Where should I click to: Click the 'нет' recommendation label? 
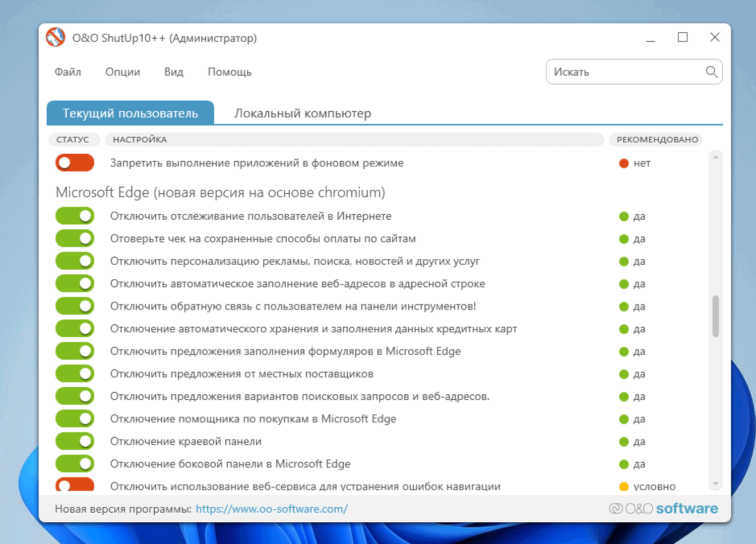pos(642,163)
